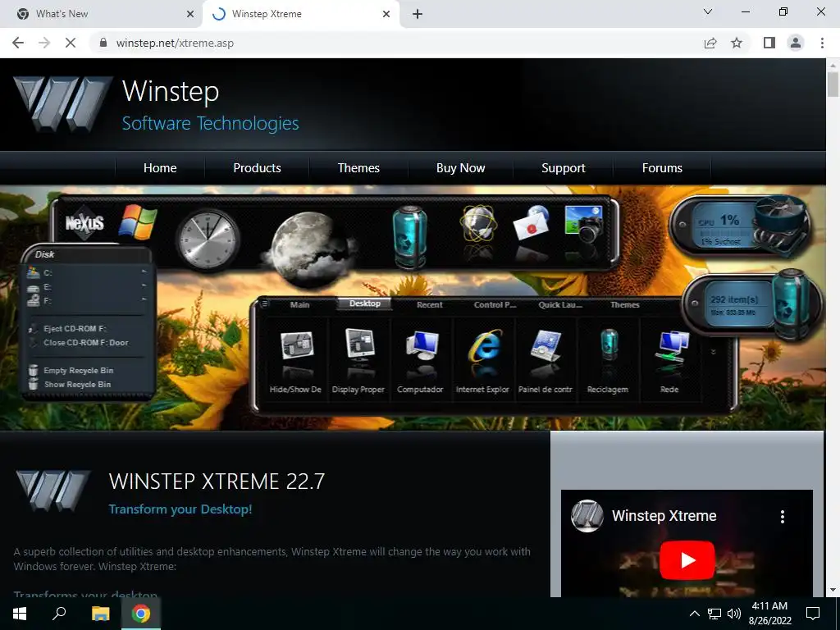Click the Windows flag icon in the dock
840x630 pixels.
(138, 221)
